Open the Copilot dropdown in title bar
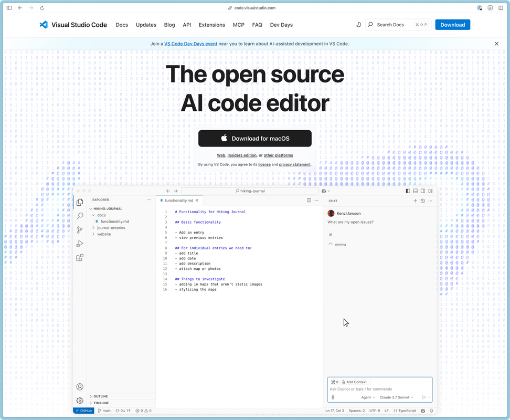 (x=326, y=191)
